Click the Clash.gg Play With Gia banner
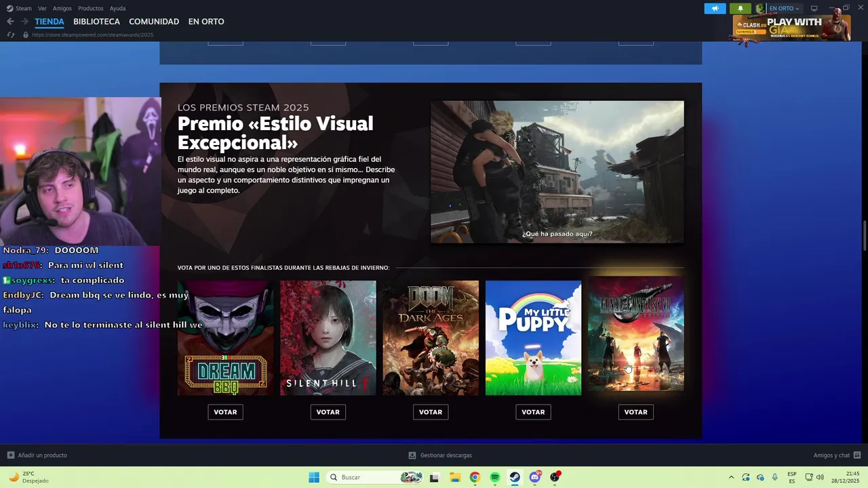The image size is (868, 488). tap(791, 27)
